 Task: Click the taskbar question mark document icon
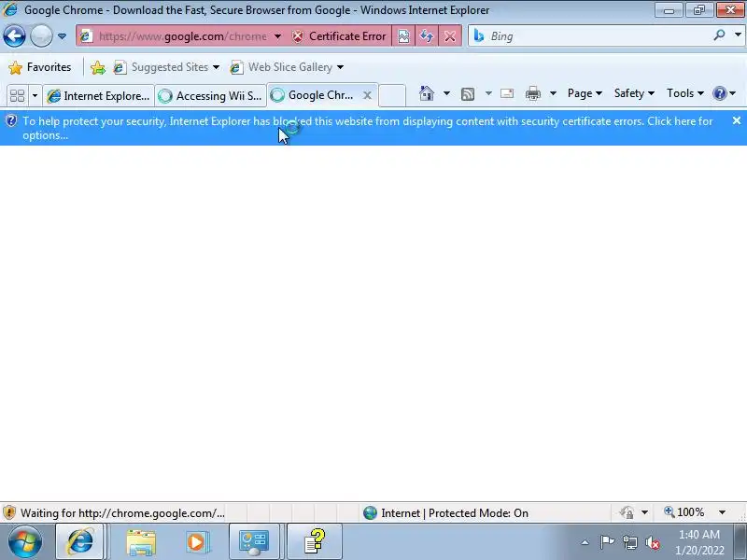(314, 542)
